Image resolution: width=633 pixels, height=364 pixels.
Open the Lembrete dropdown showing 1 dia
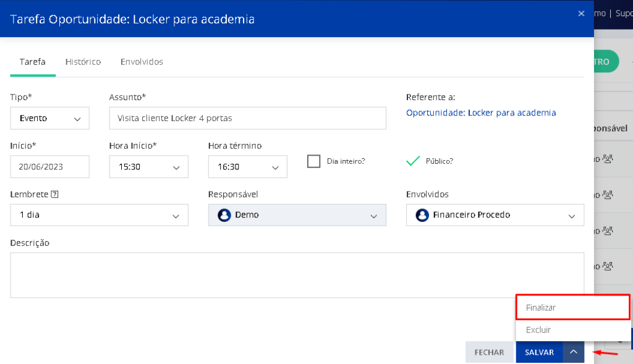[x=100, y=214]
